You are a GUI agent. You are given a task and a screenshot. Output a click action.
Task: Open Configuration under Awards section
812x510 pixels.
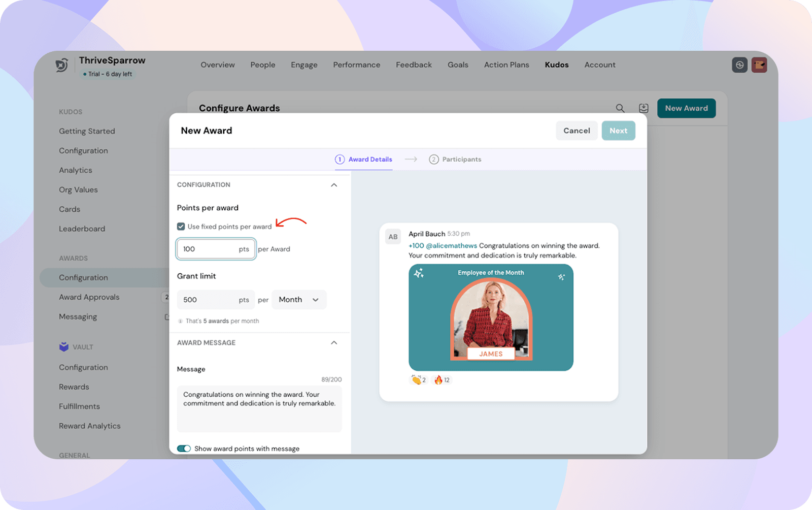coord(105,278)
